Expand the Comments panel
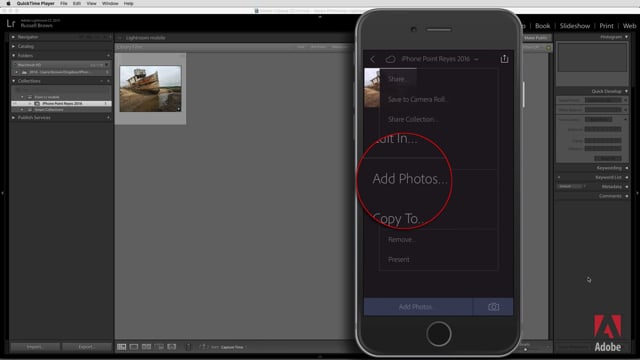 click(x=627, y=196)
